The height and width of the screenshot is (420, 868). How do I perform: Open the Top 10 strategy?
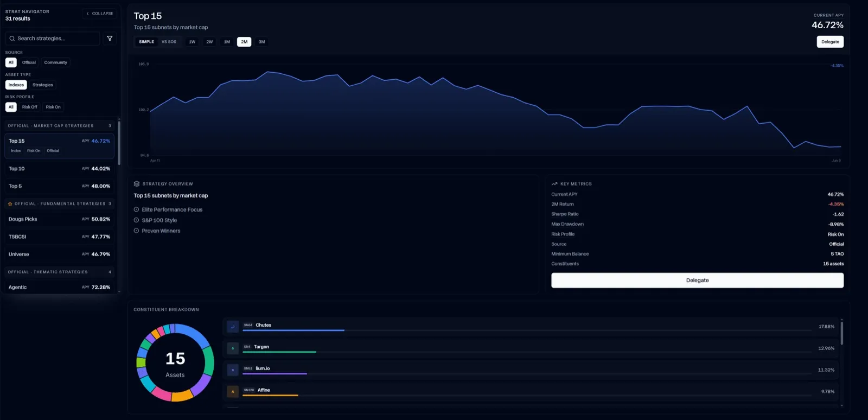[60, 169]
